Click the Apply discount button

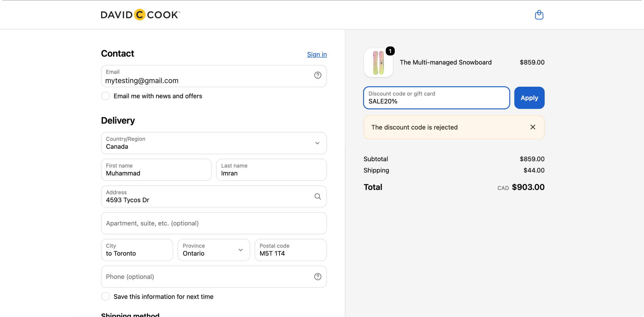529,98
